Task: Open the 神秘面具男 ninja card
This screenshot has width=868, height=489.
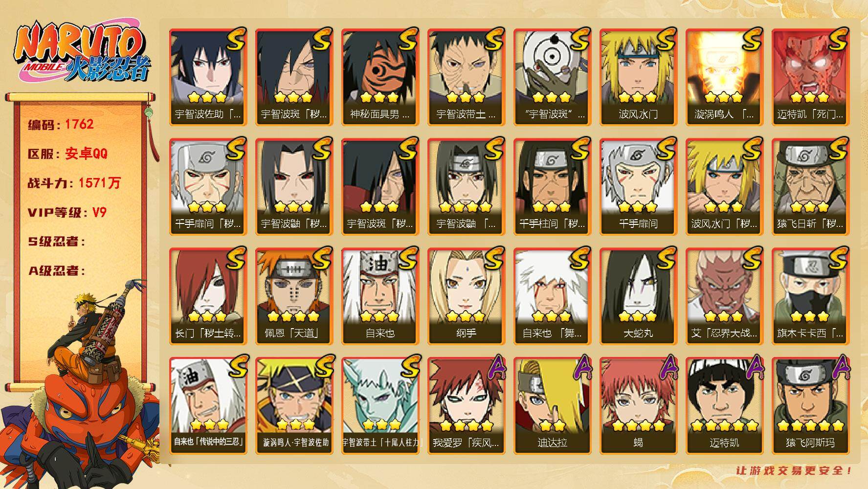Action: 380,77
